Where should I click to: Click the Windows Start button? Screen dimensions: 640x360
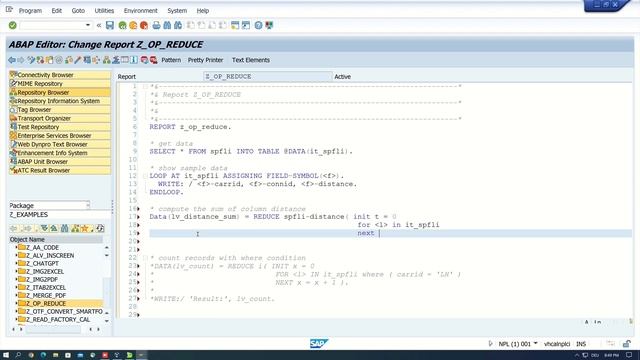[x=6, y=355]
